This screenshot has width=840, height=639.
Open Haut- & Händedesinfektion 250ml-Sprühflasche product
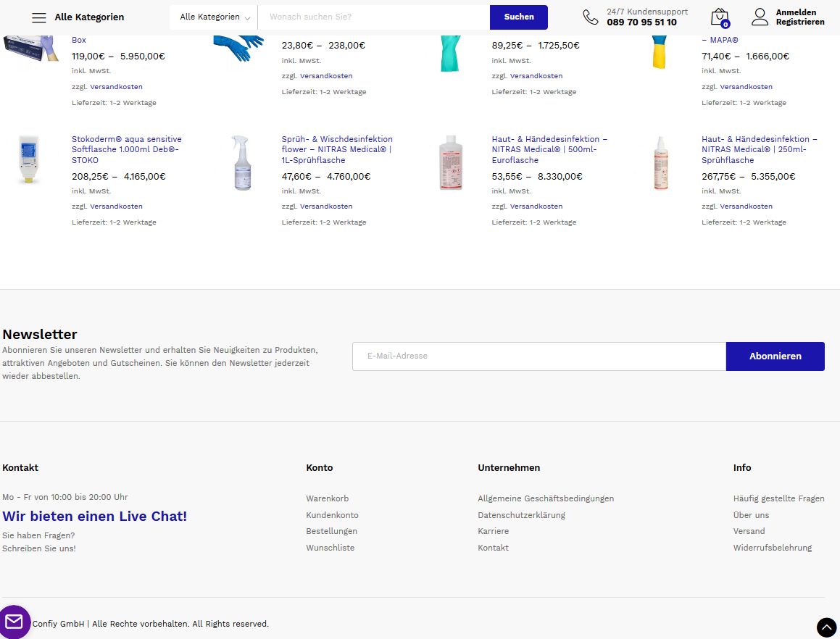pyautogui.click(x=759, y=149)
